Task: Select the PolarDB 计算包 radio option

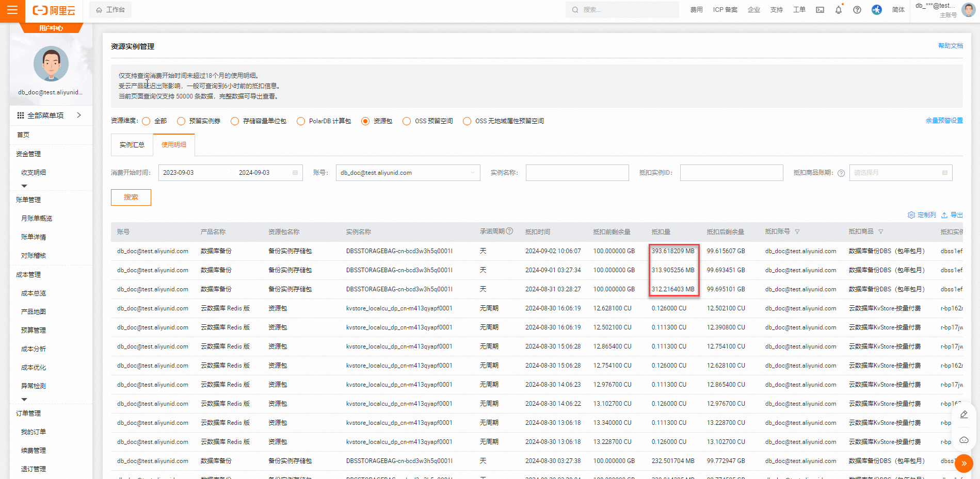Action: coord(301,121)
